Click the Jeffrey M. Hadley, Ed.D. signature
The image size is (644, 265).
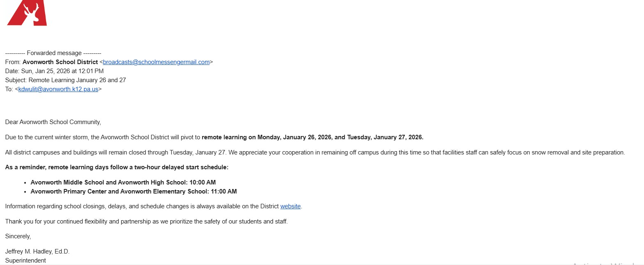pyautogui.click(x=37, y=251)
